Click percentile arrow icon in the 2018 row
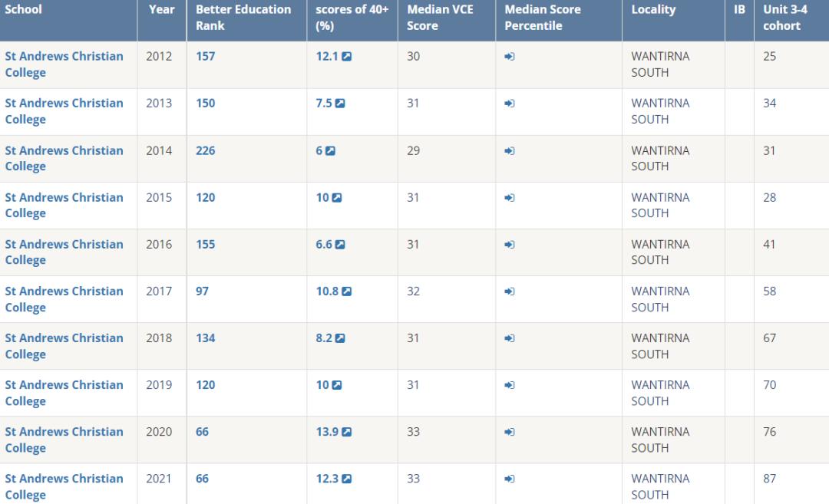This screenshot has width=829, height=504. tap(510, 338)
